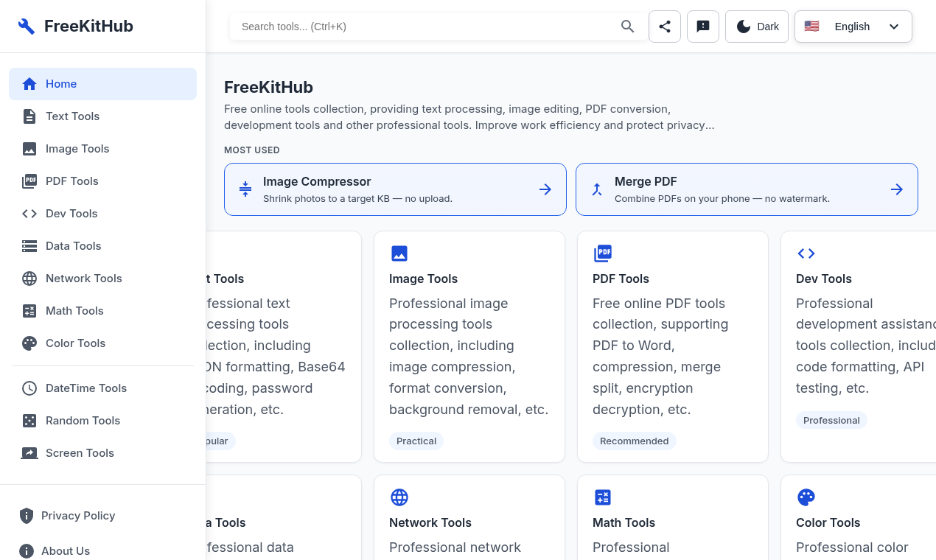Click the Dev Tools card code icon
The height and width of the screenshot is (560, 936).
(806, 253)
